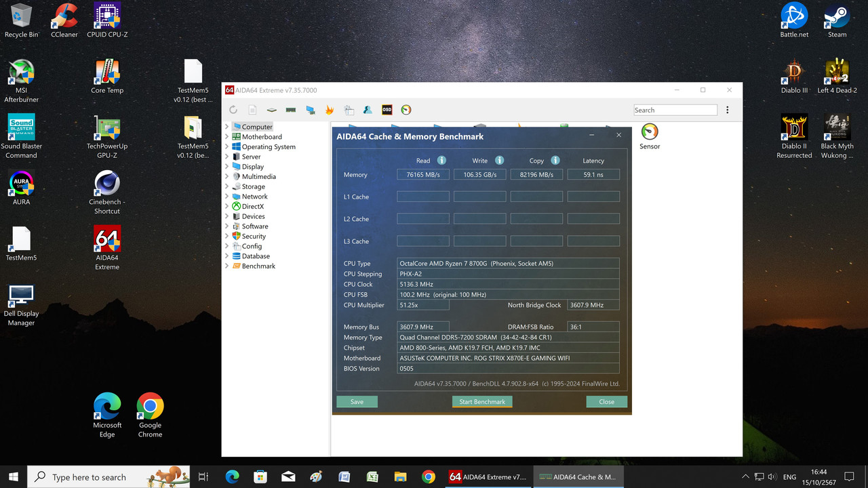Select Dell Display Manager desktop icon
868x488 pixels.
tap(22, 305)
